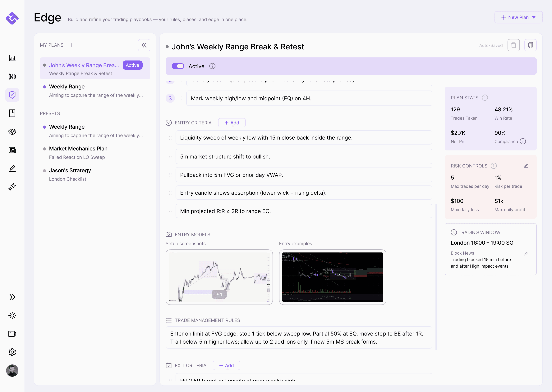Viewport: 552px width, 392px height.
Task: Click the content area vertical scrollbar
Action: coord(436,276)
